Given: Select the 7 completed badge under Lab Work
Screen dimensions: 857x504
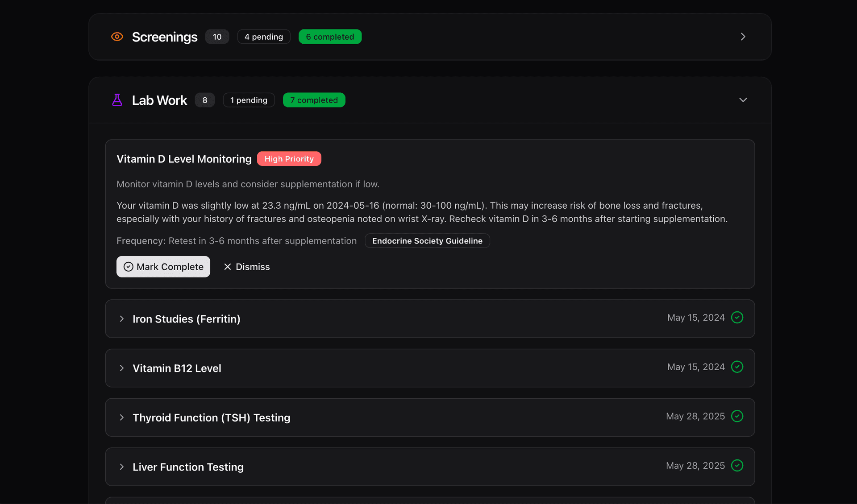Looking at the screenshot, I should pyautogui.click(x=314, y=100).
